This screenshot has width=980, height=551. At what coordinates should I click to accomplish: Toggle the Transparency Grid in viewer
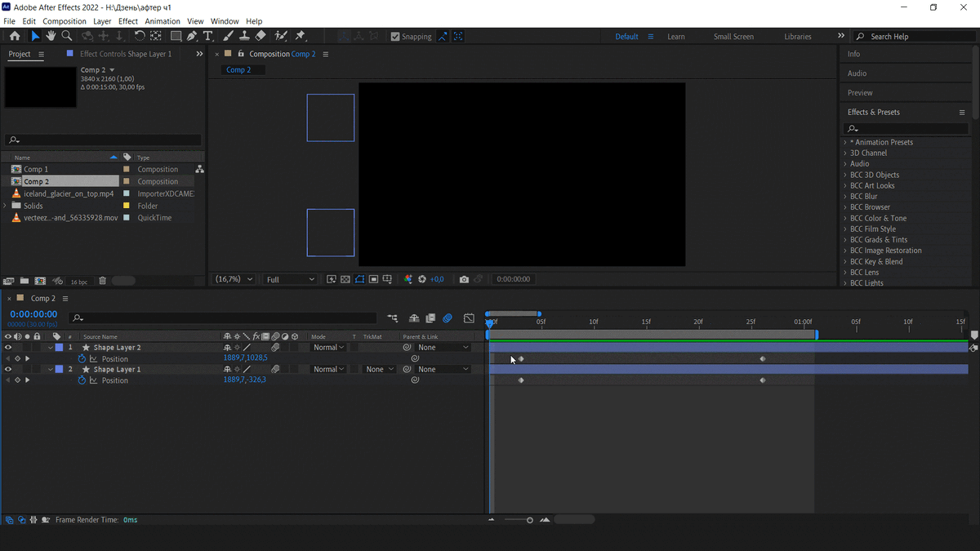(x=345, y=279)
